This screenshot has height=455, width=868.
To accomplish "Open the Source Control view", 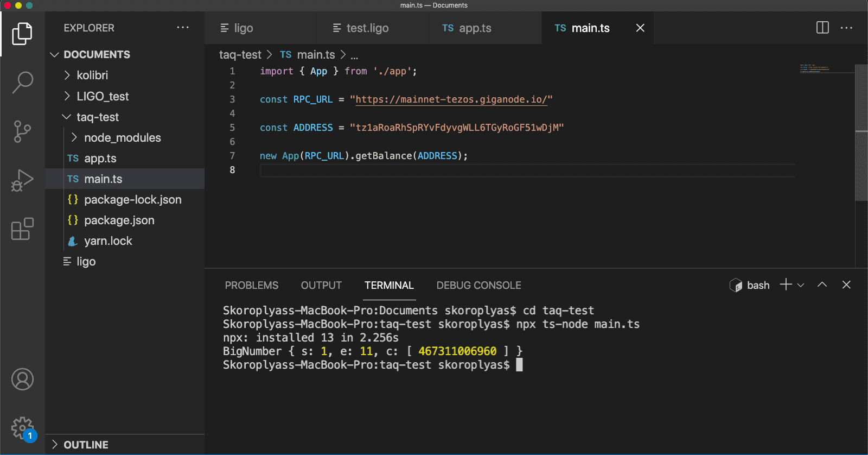I will pyautogui.click(x=22, y=131).
